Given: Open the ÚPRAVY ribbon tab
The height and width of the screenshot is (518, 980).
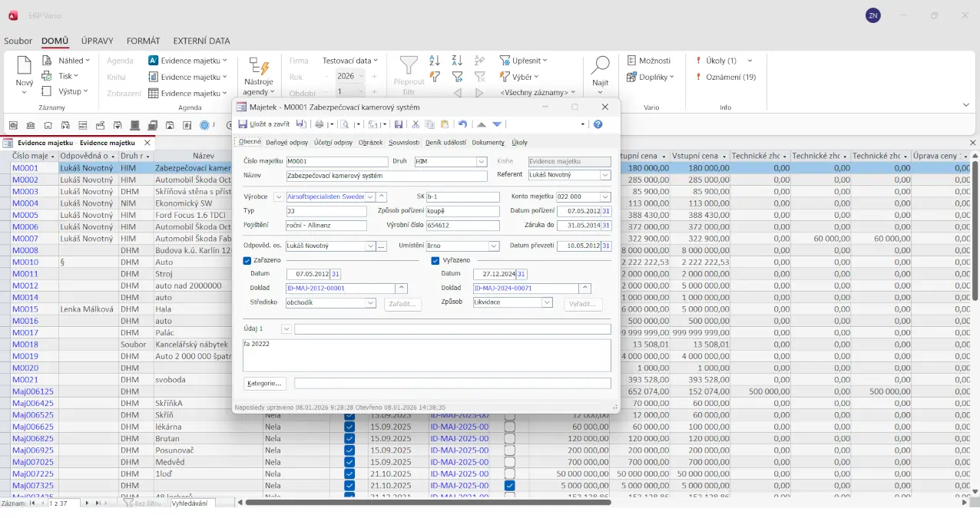Looking at the screenshot, I should point(98,41).
